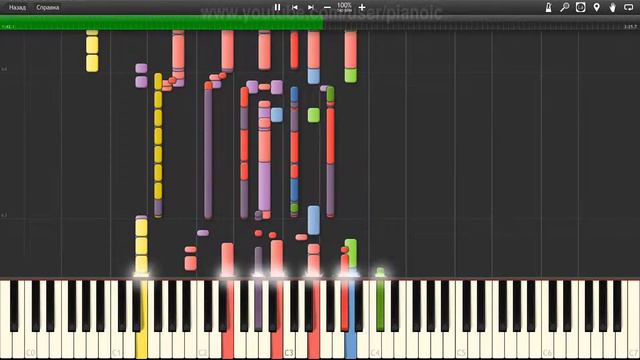Image resolution: width=640 pixels, height=360 pixels.
Task: Add a bookmark with the pin icon
Action: pos(597,7)
